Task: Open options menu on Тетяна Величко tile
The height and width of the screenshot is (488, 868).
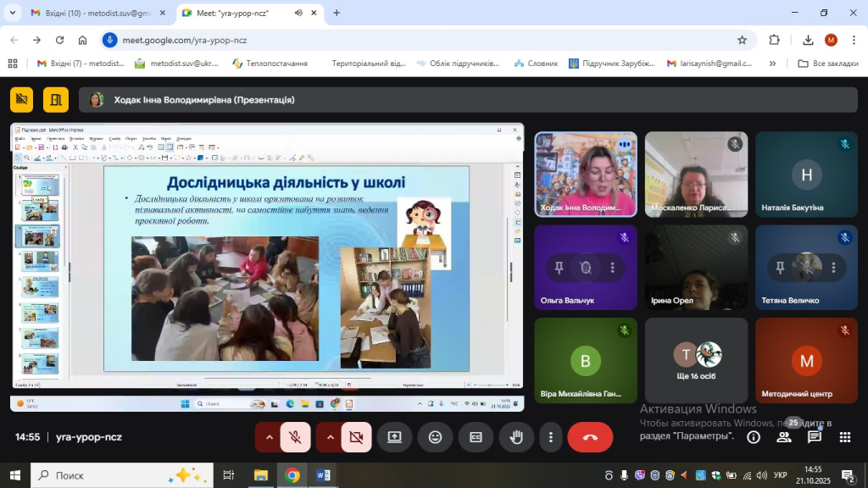Action: pyautogui.click(x=833, y=268)
